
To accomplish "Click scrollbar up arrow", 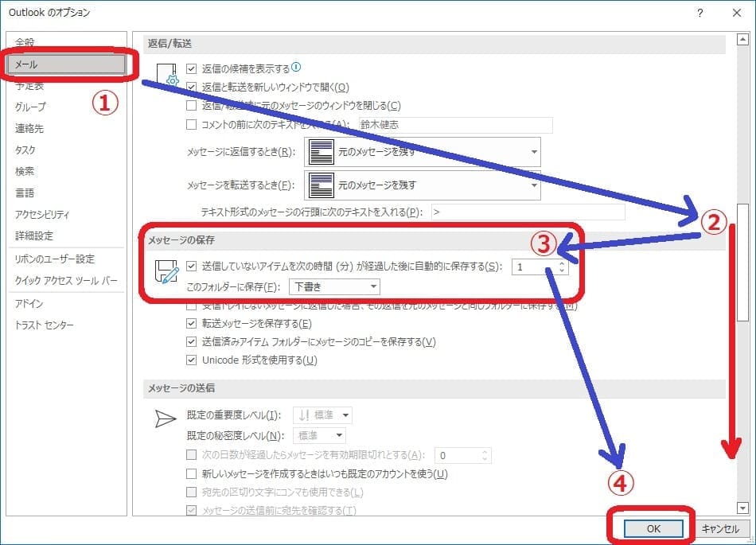I will [742, 39].
